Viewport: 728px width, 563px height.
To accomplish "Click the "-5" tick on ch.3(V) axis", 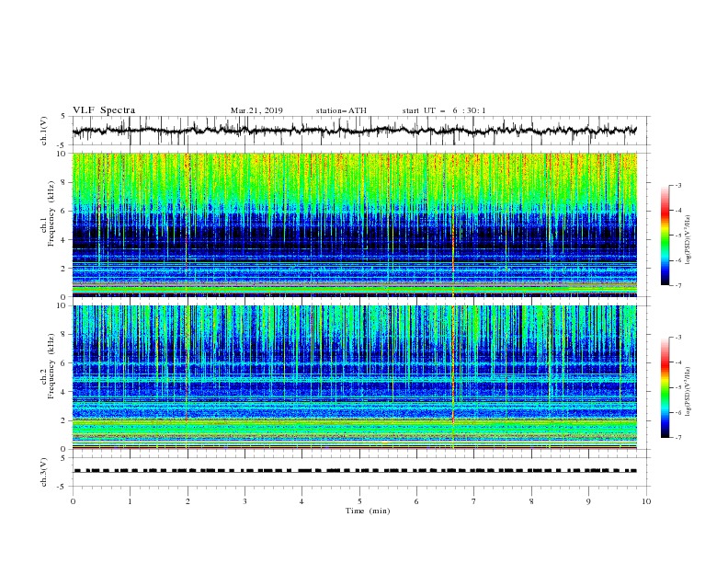I will coord(63,487).
